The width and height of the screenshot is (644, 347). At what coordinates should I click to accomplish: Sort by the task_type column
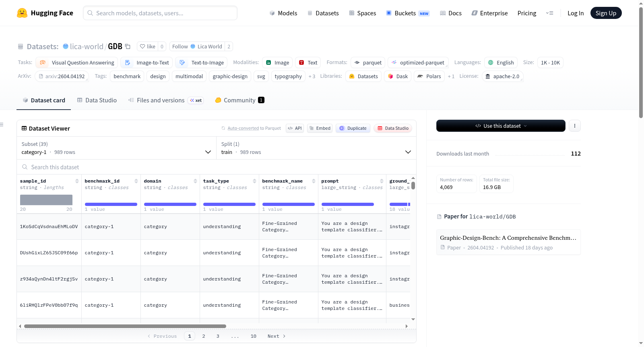pos(254,181)
